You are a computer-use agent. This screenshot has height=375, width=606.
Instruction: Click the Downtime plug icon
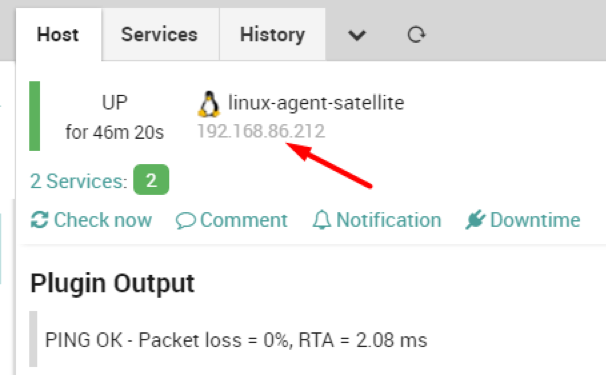coord(475,220)
